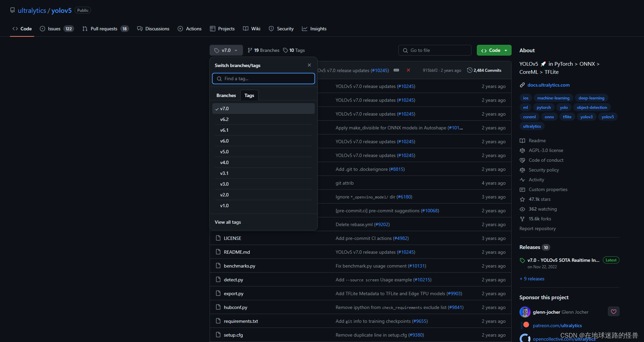Open the + 9 releases link
Viewport: 644px width, 342px height.
[x=532, y=279]
